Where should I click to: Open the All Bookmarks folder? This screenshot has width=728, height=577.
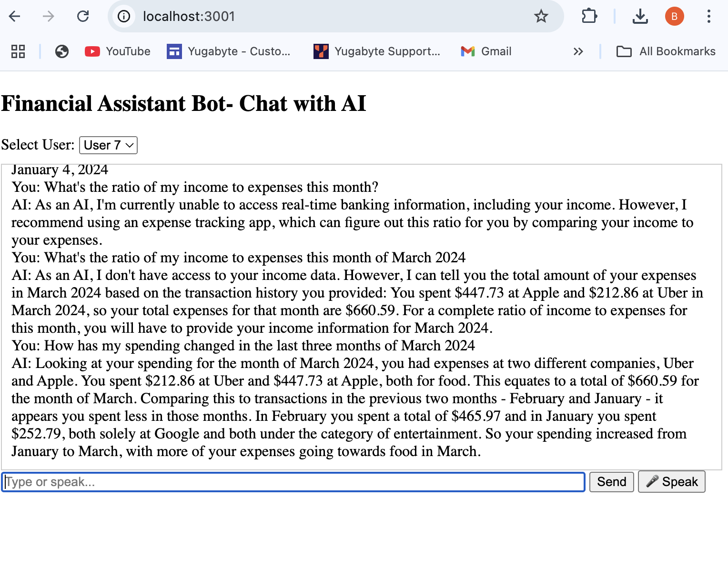(x=666, y=51)
